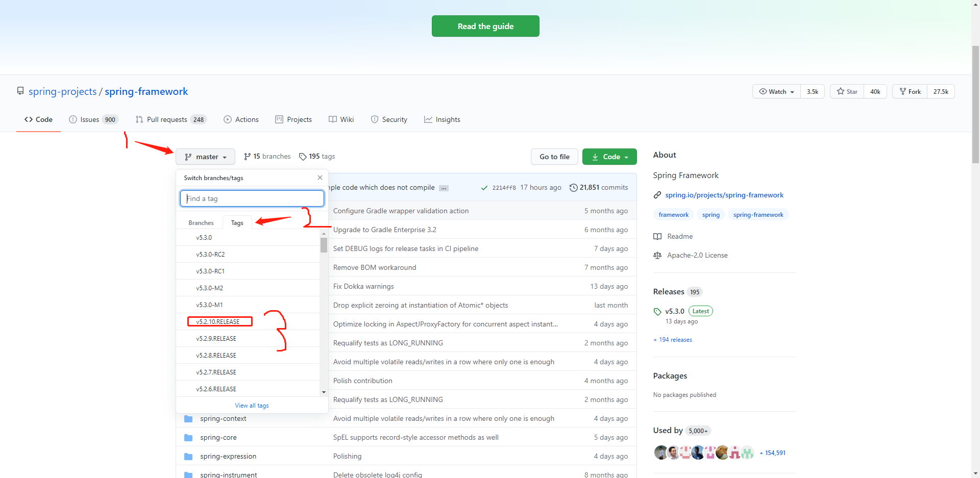Switch to the Insights tab
The width and height of the screenshot is (980, 478).
[442, 119]
